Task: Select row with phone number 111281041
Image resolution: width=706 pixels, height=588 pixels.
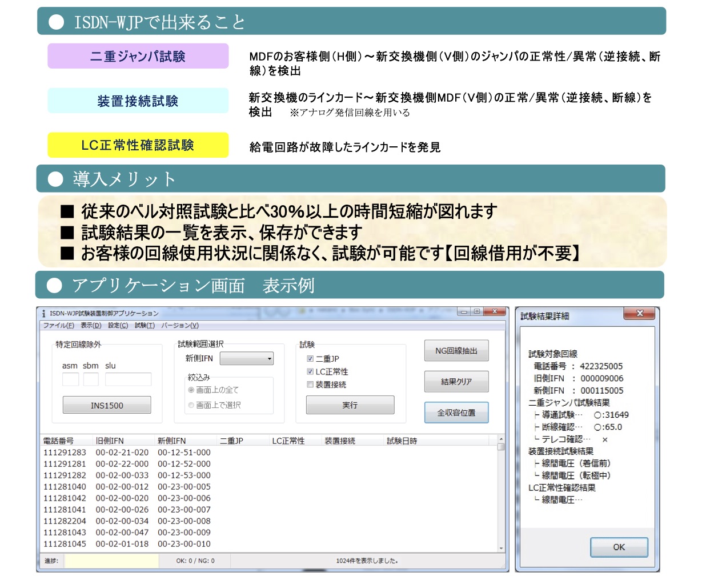Action: (268, 510)
